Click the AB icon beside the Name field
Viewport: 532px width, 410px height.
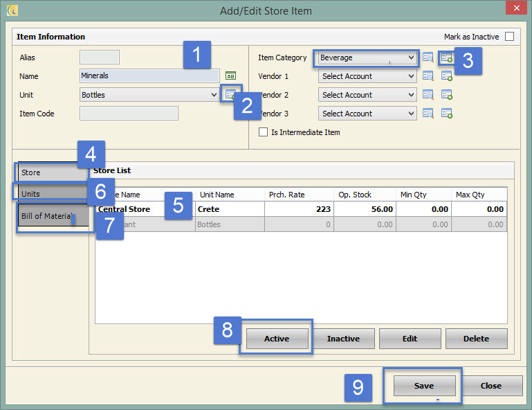[231, 76]
